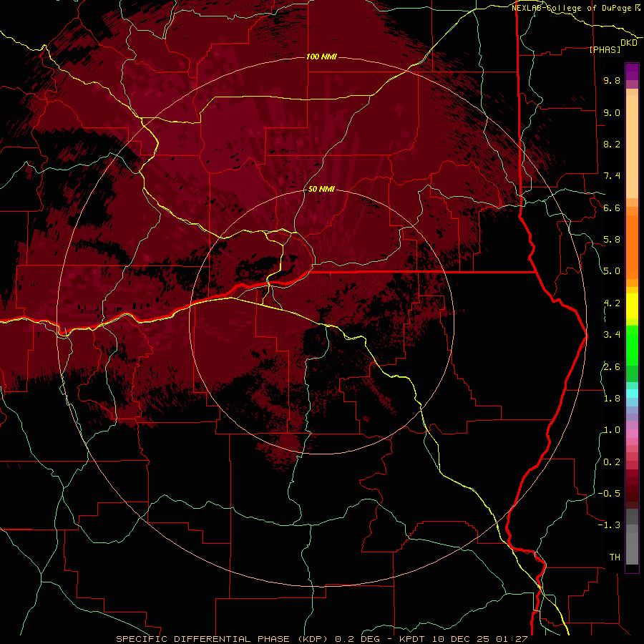Click the "DKD" product code label

coord(628,43)
